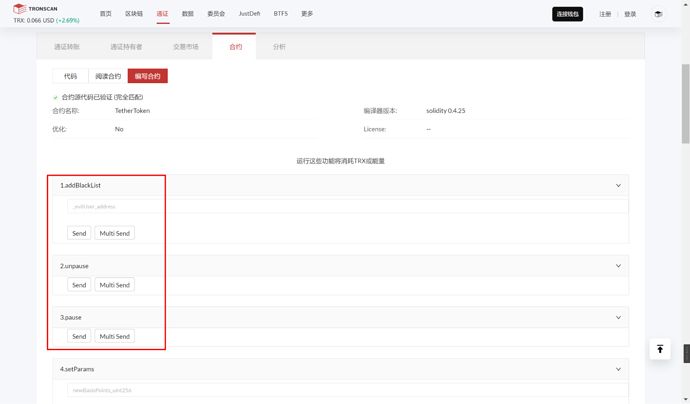Screen dimensions: 690x404
Task: Click the page vertical scrollbar thumb
Action: point(686,103)
